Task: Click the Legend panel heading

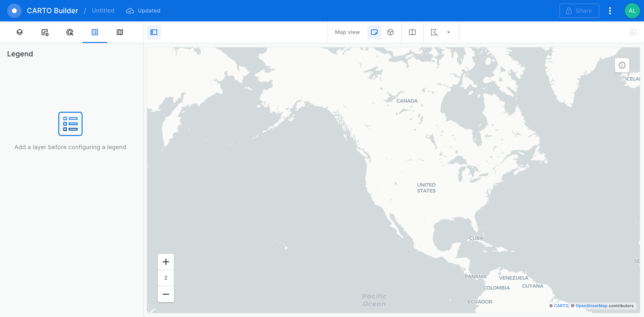Action: click(20, 54)
